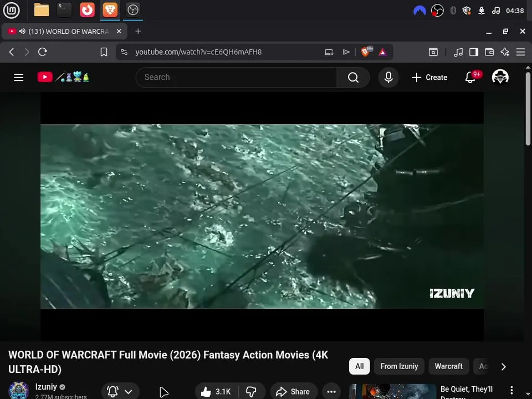Open more actions three-dot button
This screenshot has width=532, height=399.
coord(331,392)
